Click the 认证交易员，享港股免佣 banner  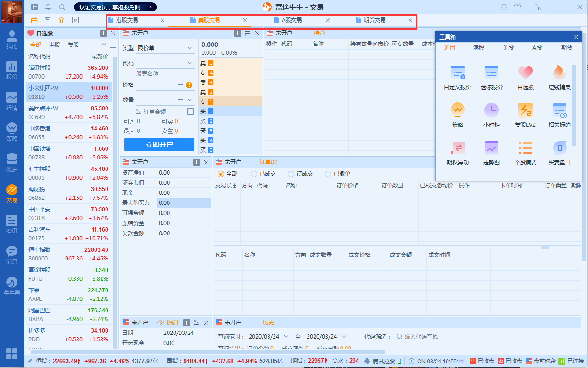[115, 7]
